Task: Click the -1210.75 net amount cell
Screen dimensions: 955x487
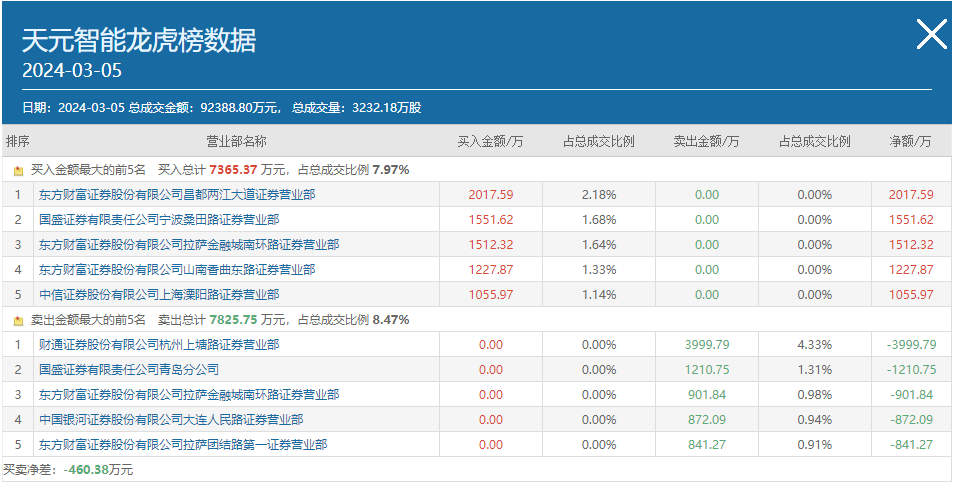Action: (911, 370)
